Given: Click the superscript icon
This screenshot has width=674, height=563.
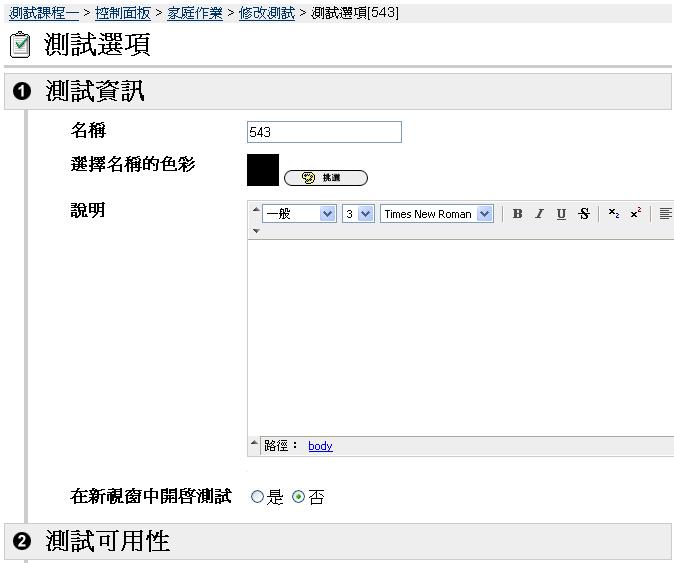Looking at the screenshot, I should 635,214.
